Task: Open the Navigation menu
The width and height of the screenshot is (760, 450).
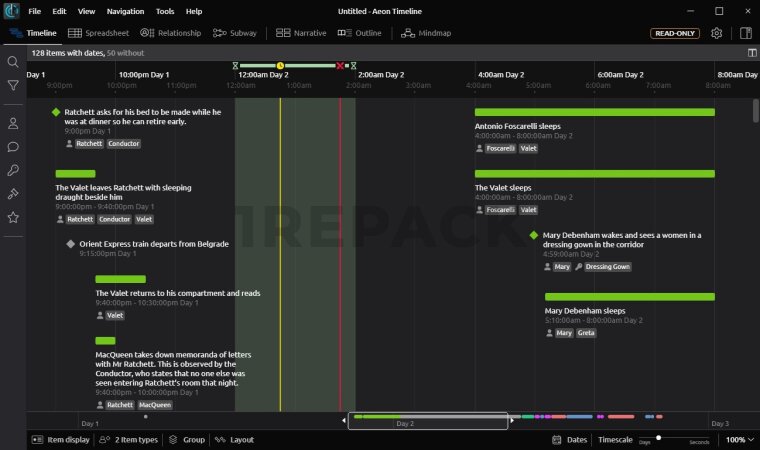Action: point(125,11)
